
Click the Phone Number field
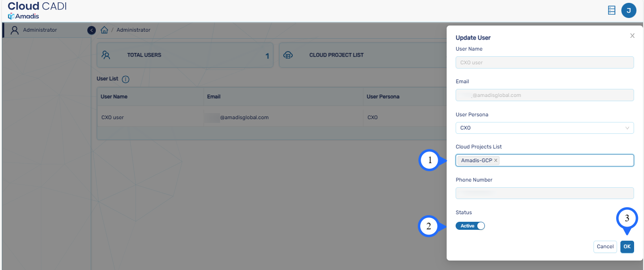point(544,193)
